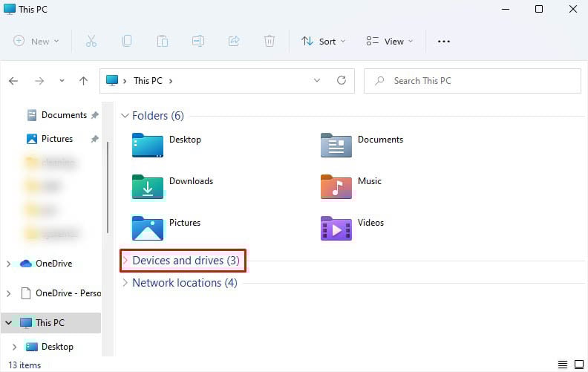This screenshot has width=588, height=372.
Task: Open the See more ellipsis menu
Action: pos(444,42)
